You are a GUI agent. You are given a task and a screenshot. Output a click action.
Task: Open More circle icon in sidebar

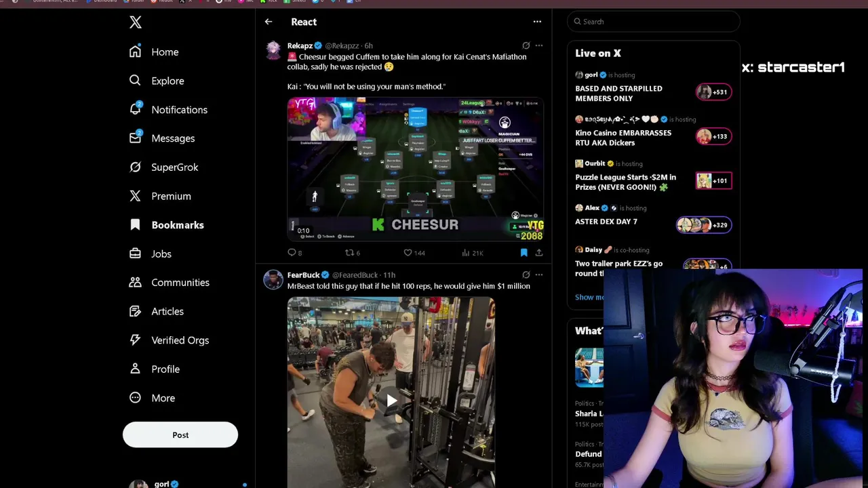coord(136,398)
